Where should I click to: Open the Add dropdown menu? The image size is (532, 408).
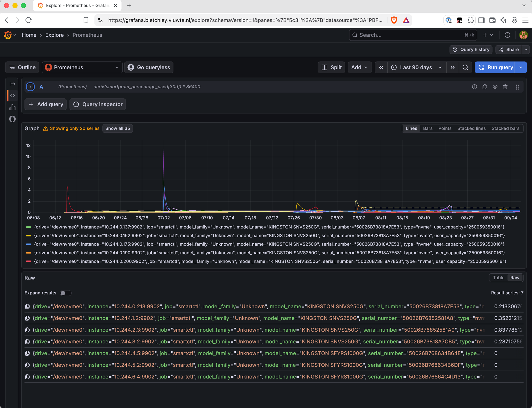359,67
